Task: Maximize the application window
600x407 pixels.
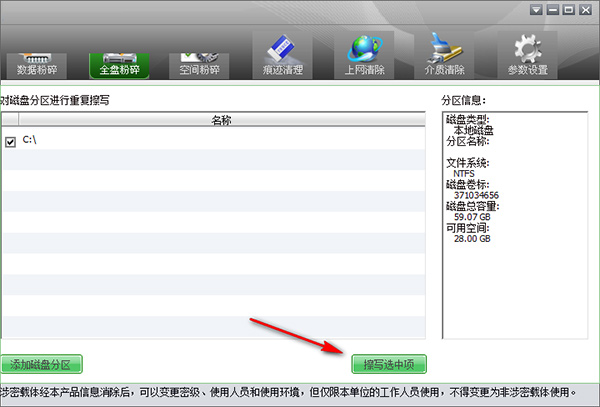Action: (569, 10)
